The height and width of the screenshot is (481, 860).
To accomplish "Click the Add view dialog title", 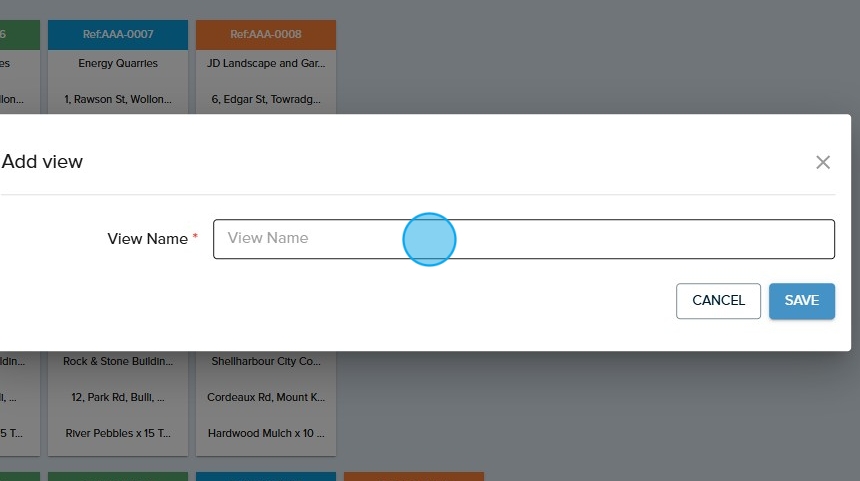I will tap(42, 162).
